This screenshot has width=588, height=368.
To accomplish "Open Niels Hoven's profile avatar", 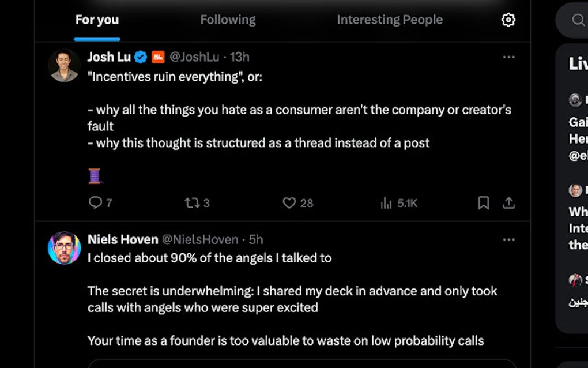I will pos(64,247).
